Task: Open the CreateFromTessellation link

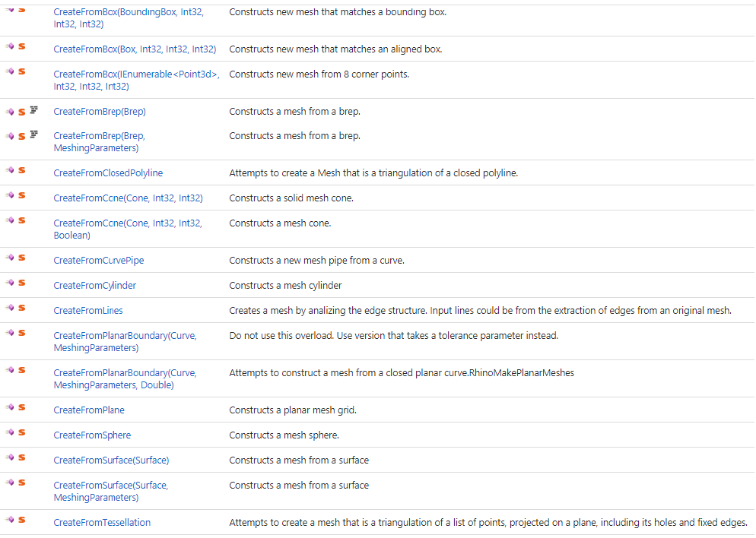Action: coord(102,523)
